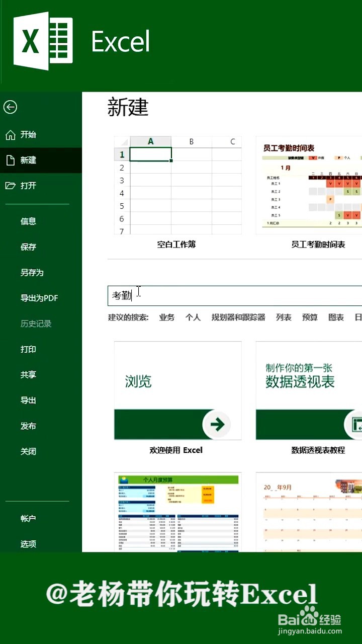Screen dimensions: 362x644
Task: Select 导出为PDF option
Action: tap(39, 298)
